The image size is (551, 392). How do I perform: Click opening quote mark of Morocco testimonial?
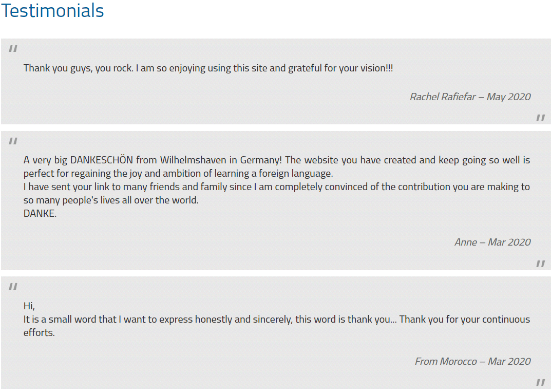(13, 286)
